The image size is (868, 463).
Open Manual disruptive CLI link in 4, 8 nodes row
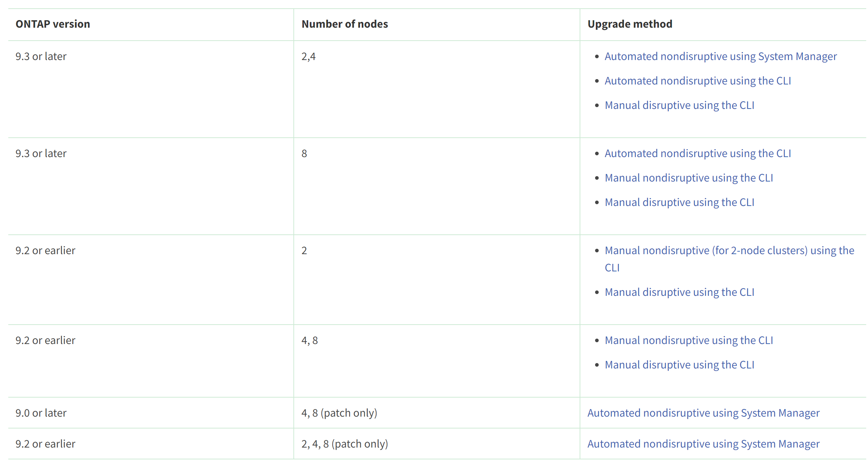click(679, 365)
